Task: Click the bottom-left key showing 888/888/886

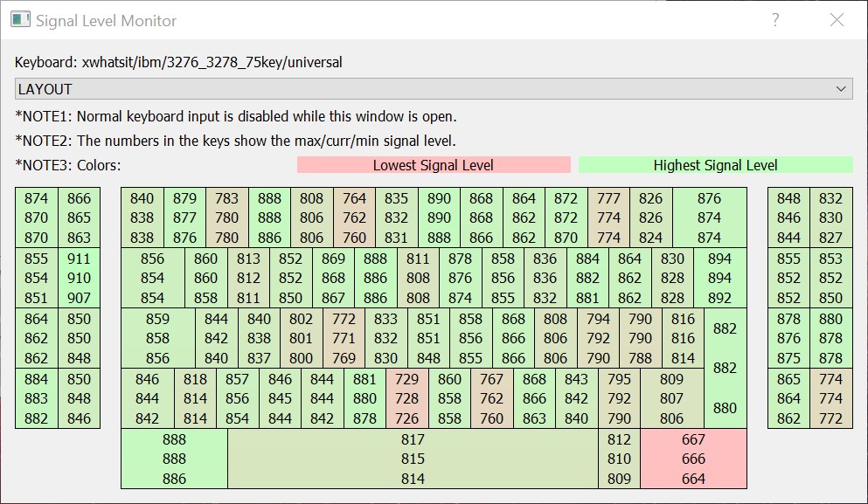Action: tap(173, 459)
